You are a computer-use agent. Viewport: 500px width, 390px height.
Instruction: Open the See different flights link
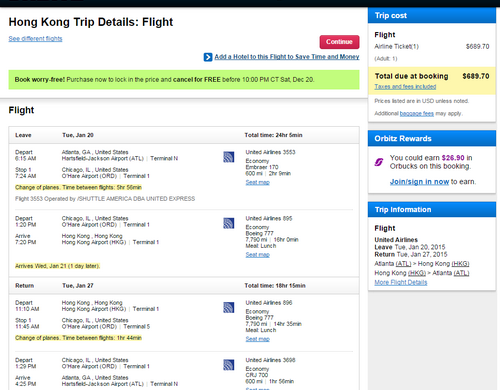[35, 39]
